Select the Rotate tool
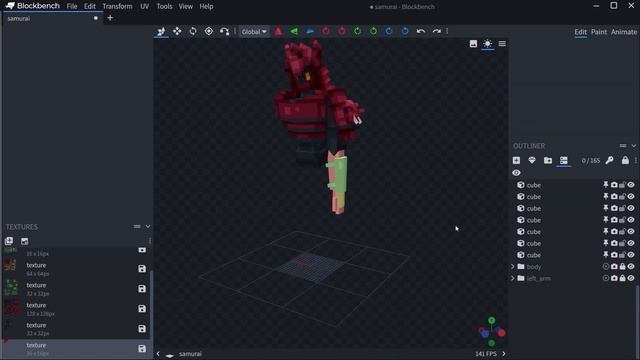The image size is (640, 360). [x=193, y=31]
